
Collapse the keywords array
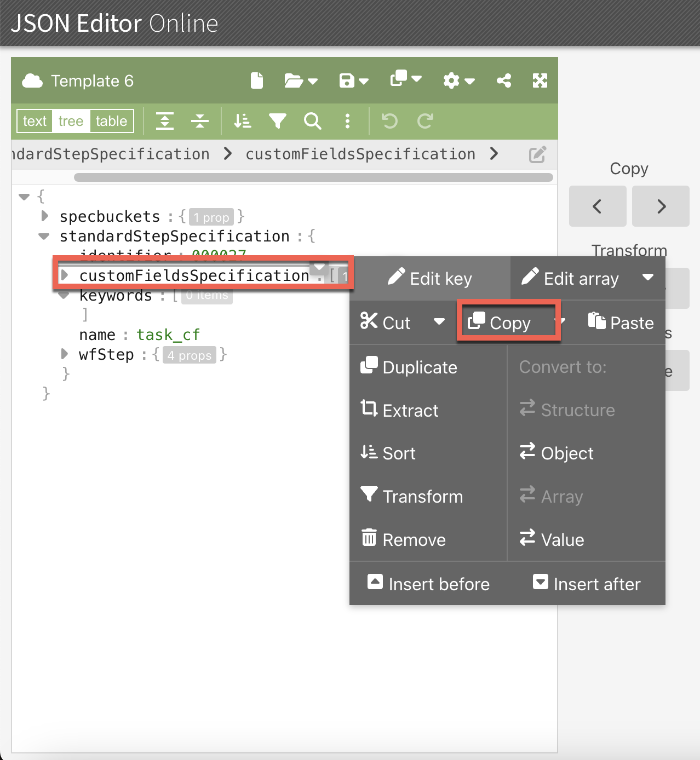(x=64, y=295)
